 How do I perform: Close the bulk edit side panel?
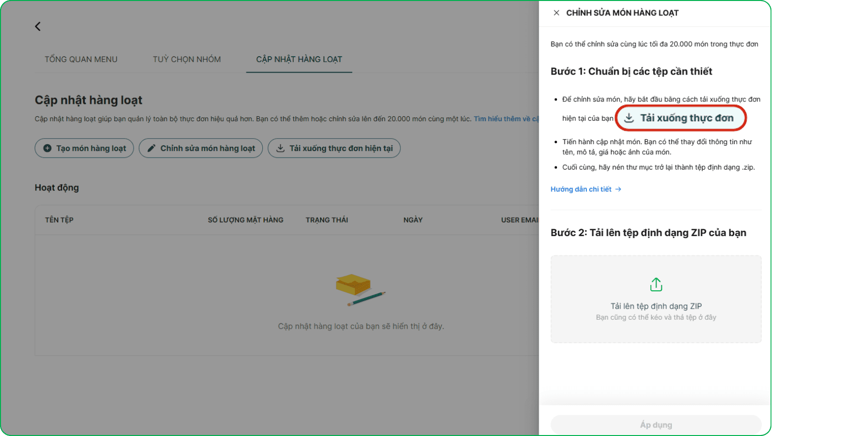(x=556, y=13)
